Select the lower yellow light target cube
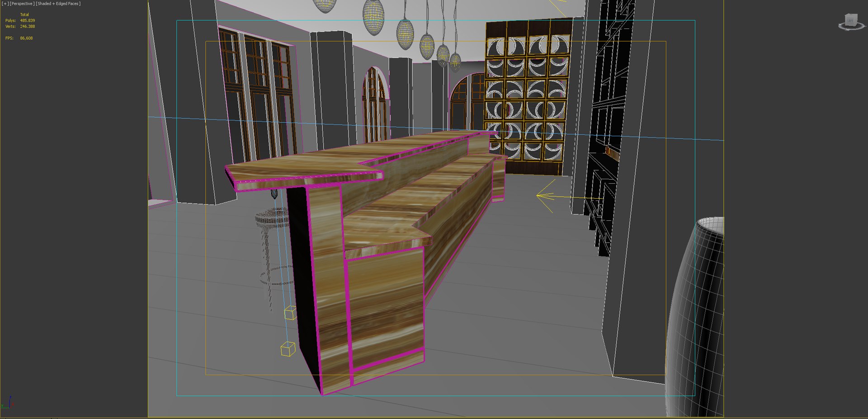The height and width of the screenshot is (419, 868). pyautogui.click(x=288, y=349)
